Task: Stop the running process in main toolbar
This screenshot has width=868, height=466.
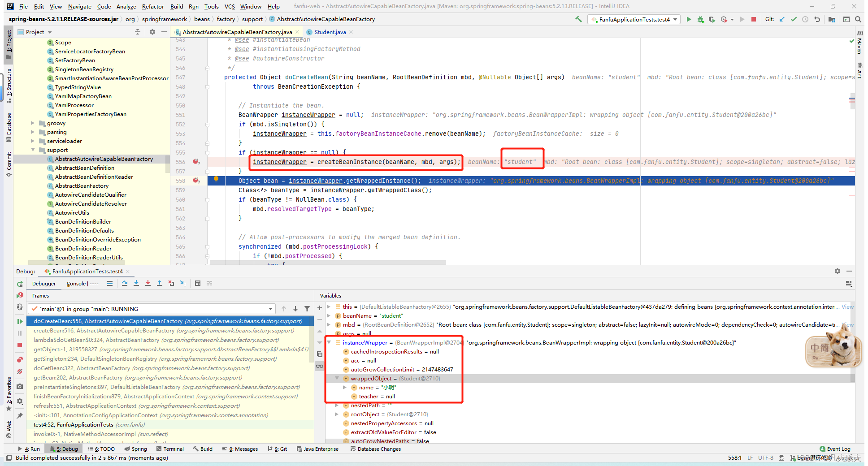Action: [x=754, y=19]
